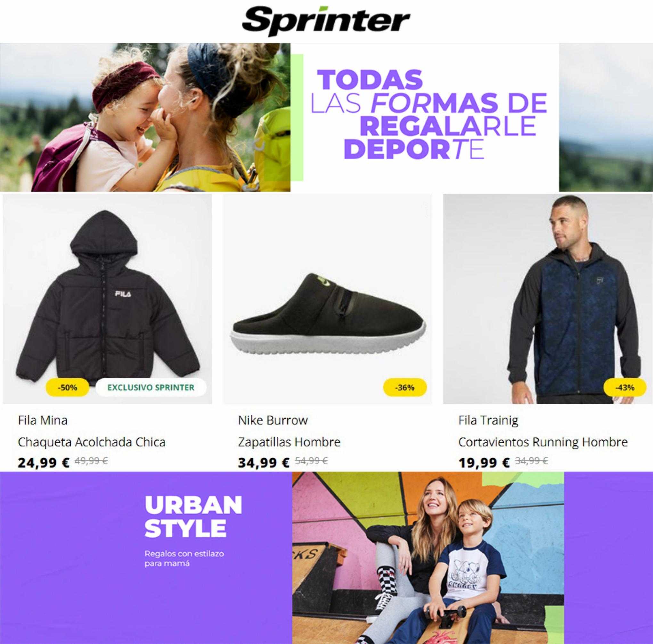Open the Nike Burrow slipper image
653x644 pixels.
click(x=328, y=299)
